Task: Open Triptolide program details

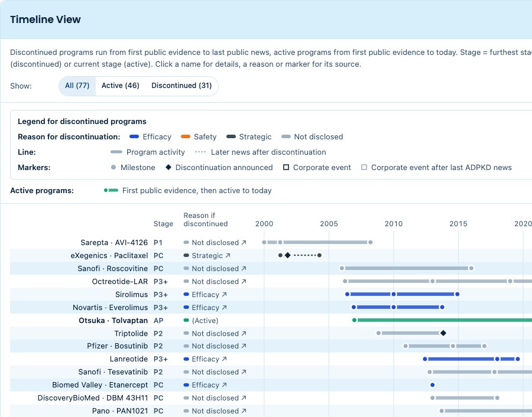Action: [131, 333]
